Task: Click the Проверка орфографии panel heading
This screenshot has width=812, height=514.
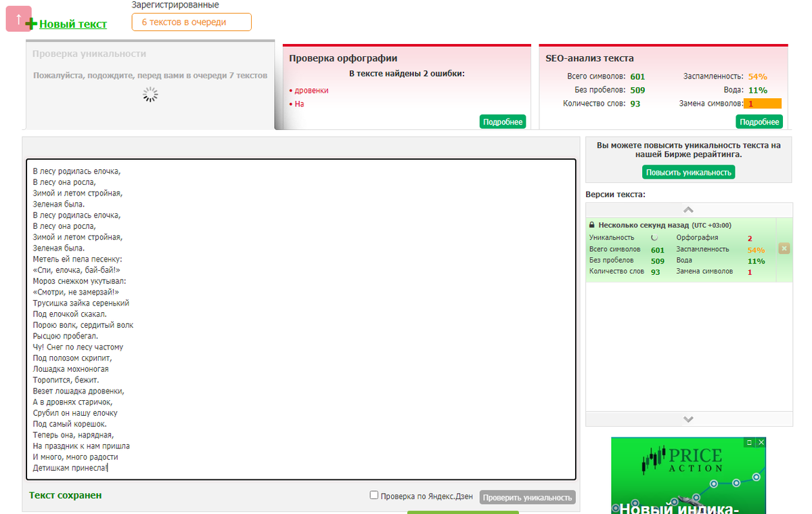Action: 343,58
